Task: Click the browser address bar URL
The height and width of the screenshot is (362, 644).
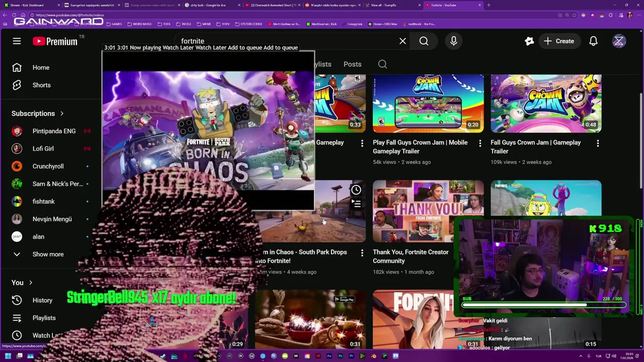Action: tap(70, 15)
